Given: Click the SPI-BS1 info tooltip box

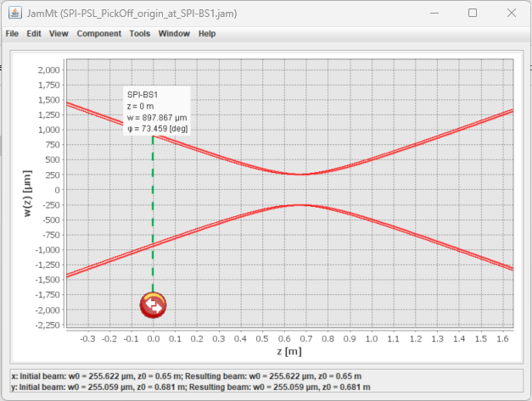Looking at the screenshot, I should coord(157,111).
